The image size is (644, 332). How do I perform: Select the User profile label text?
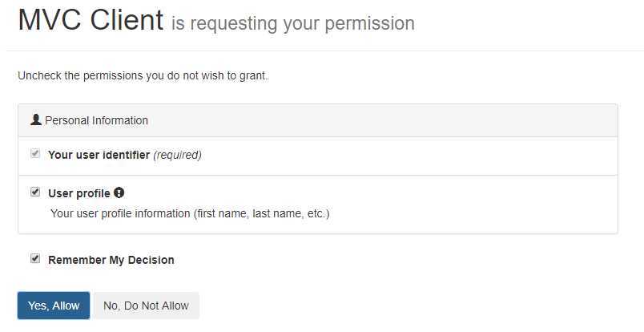pyautogui.click(x=79, y=193)
